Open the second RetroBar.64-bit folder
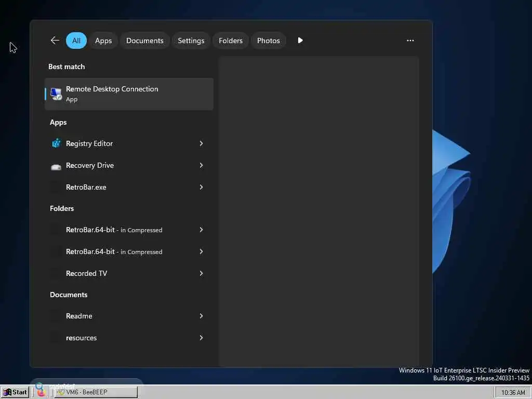 point(129,251)
